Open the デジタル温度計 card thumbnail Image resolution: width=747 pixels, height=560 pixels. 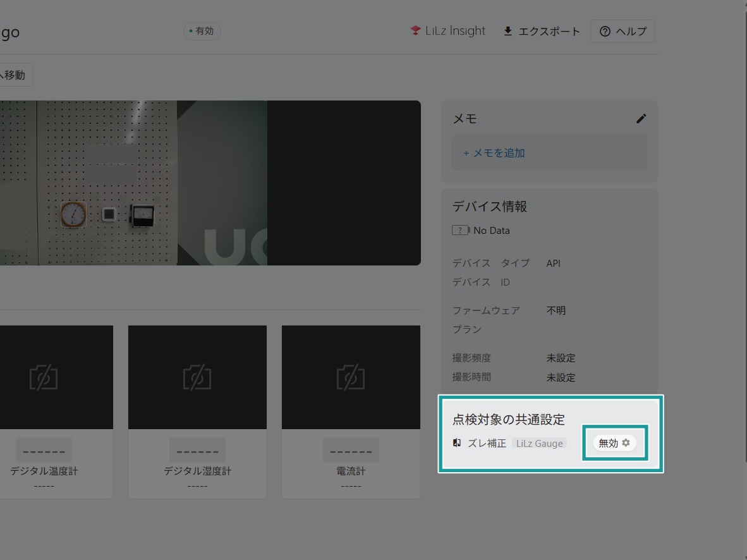point(56,377)
